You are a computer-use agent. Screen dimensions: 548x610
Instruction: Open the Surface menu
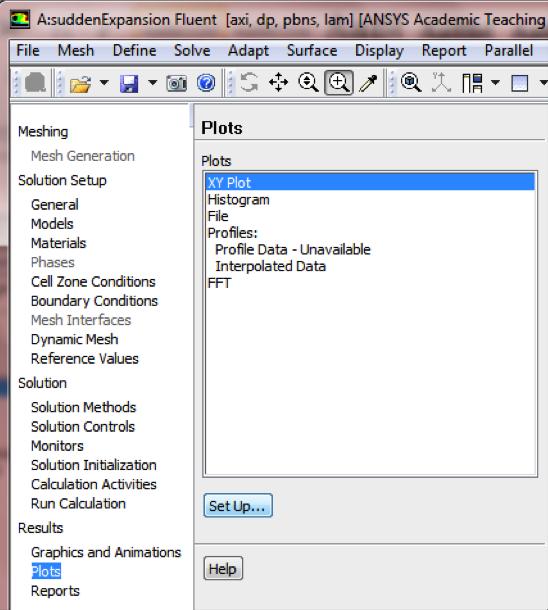click(x=312, y=51)
